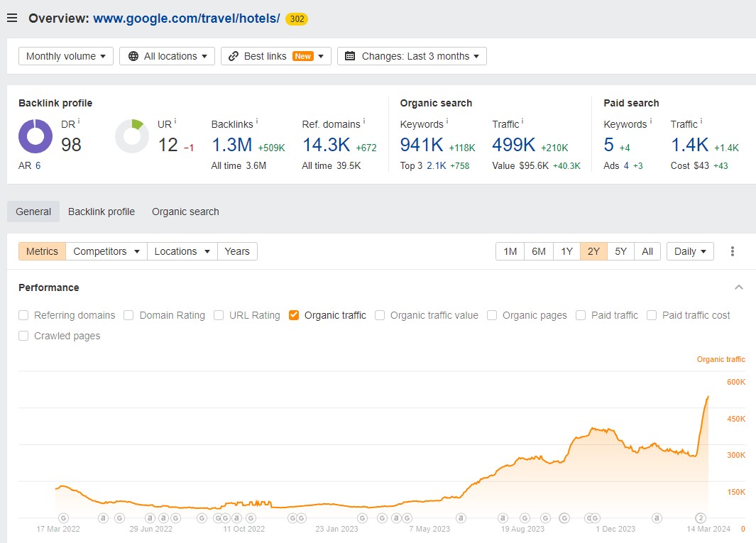Click the green UR donut chart
This screenshot has width=756, height=543.
pyautogui.click(x=132, y=136)
